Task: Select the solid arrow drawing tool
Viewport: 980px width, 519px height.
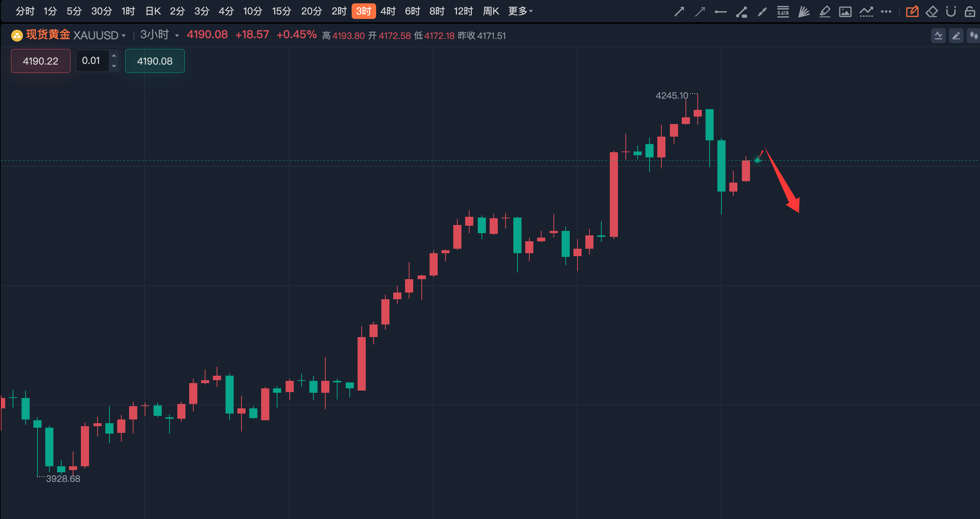Action: 679,12
